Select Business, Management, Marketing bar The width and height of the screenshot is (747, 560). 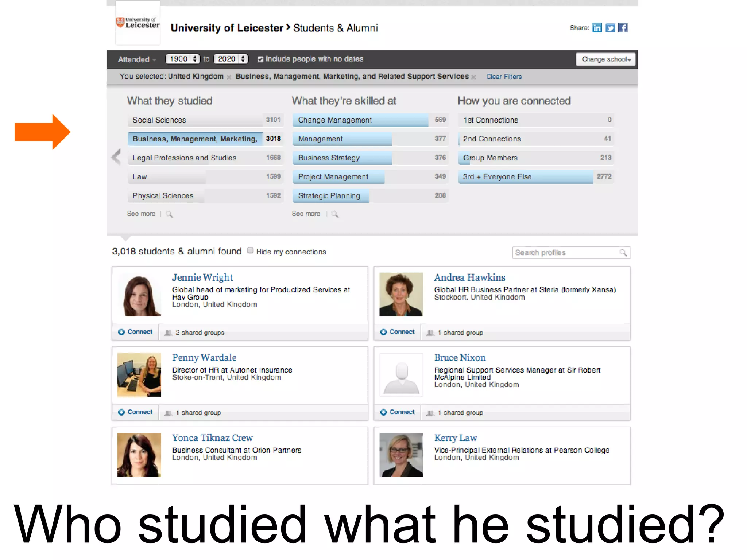(205, 139)
